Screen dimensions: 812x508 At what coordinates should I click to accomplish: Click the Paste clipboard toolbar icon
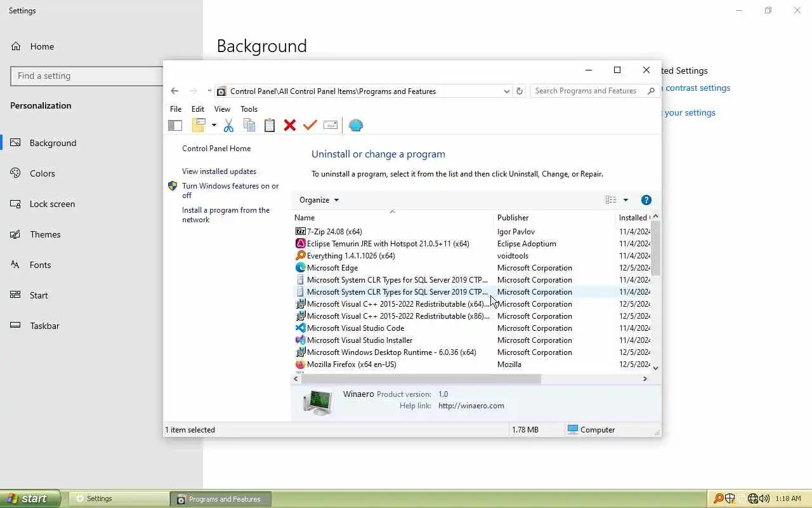click(270, 125)
